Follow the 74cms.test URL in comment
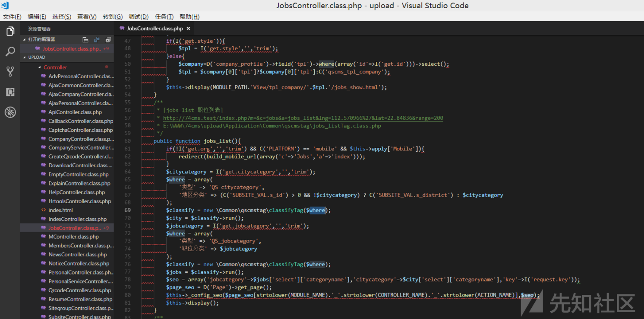 click(303, 118)
